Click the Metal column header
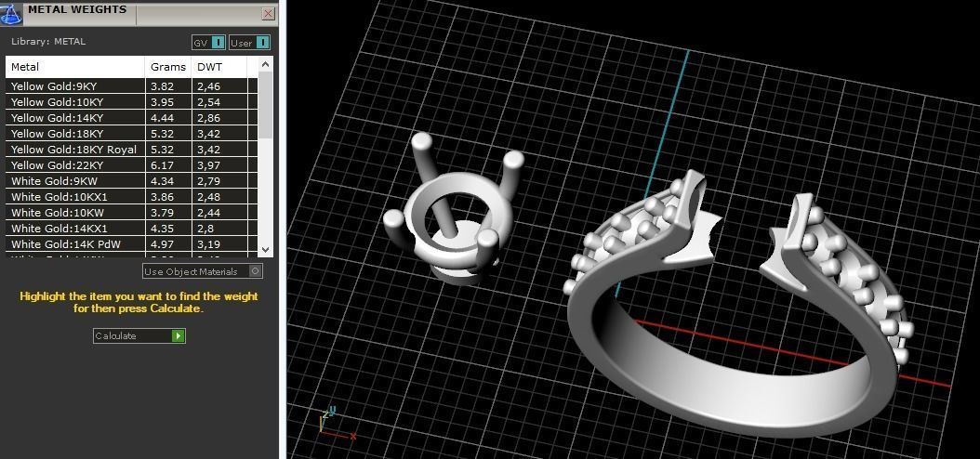980x459 pixels. [x=75, y=67]
